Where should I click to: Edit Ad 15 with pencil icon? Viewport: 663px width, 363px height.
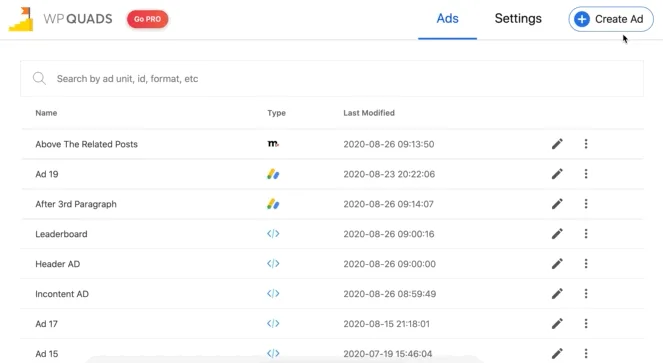pyautogui.click(x=557, y=353)
